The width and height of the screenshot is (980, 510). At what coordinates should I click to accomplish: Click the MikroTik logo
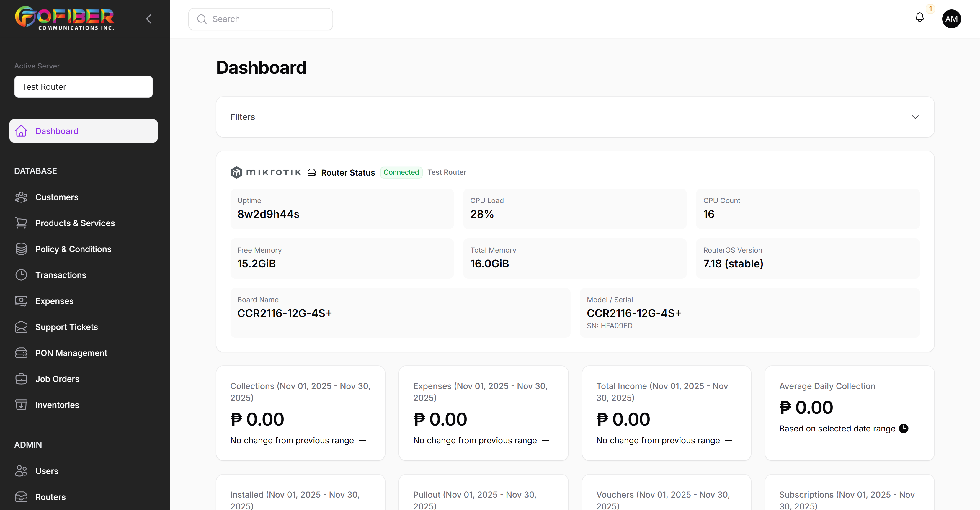click(x=266, y=172)
